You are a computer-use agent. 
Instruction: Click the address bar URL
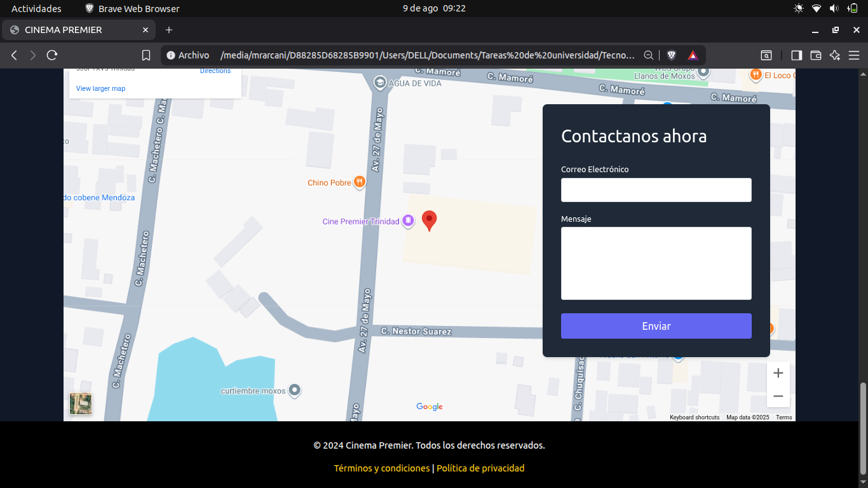427,55
